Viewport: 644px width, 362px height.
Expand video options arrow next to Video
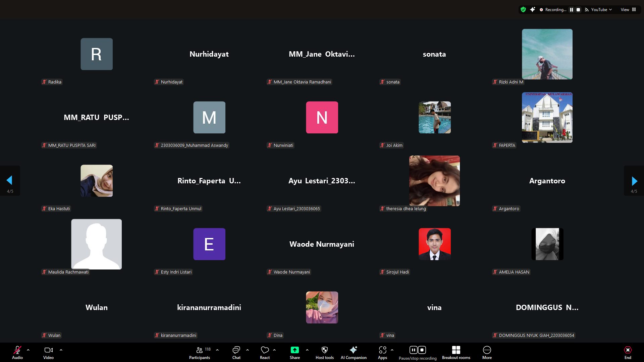tap(61, 350)
